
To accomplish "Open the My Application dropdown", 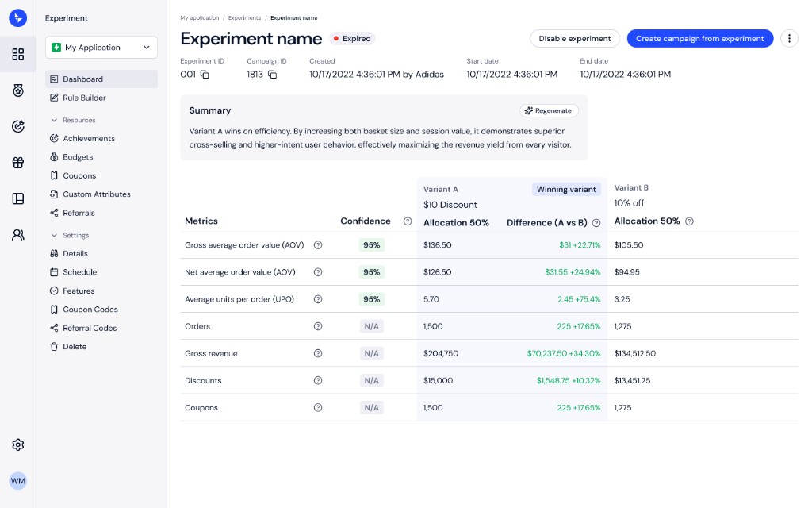I will (101, 47).
